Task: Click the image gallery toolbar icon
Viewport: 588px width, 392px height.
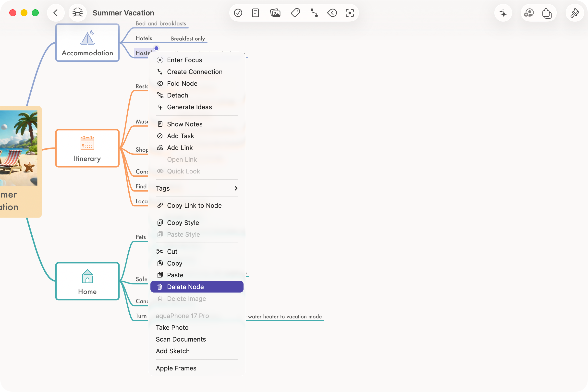Action: coord(275,13)
